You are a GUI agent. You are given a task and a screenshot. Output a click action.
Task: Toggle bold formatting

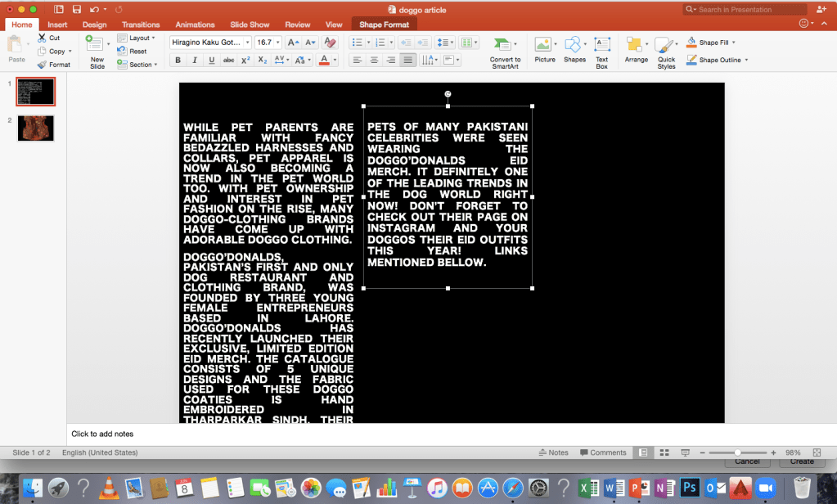[x=178, y=60]
